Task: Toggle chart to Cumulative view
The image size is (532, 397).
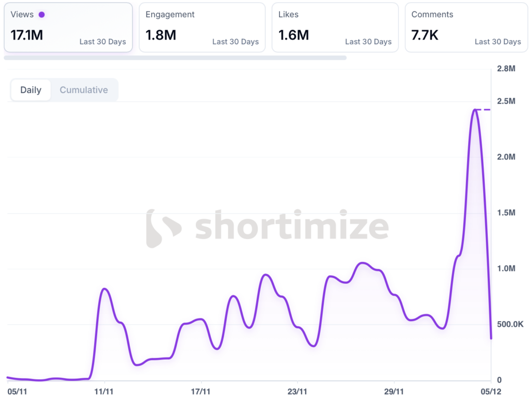Action: click(x=84, y=90)
